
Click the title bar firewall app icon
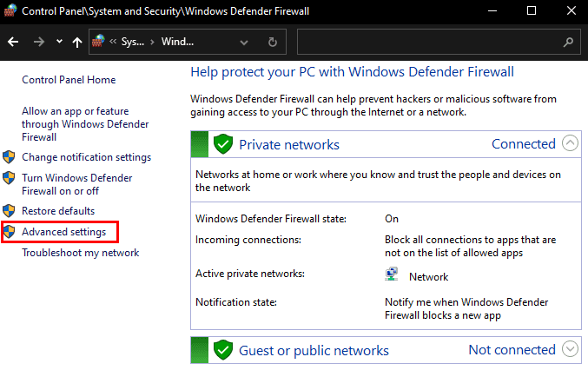pos(10,10)
